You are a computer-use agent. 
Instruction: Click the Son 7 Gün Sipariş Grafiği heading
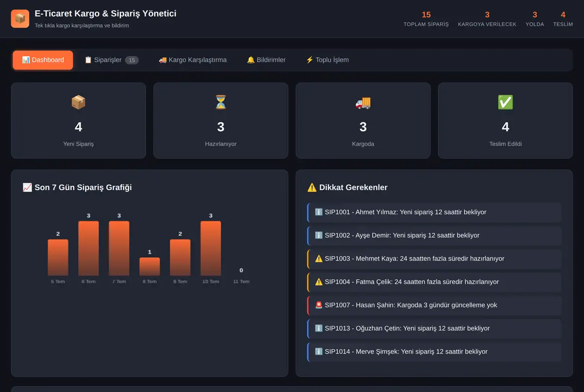(x=77, y=187)
